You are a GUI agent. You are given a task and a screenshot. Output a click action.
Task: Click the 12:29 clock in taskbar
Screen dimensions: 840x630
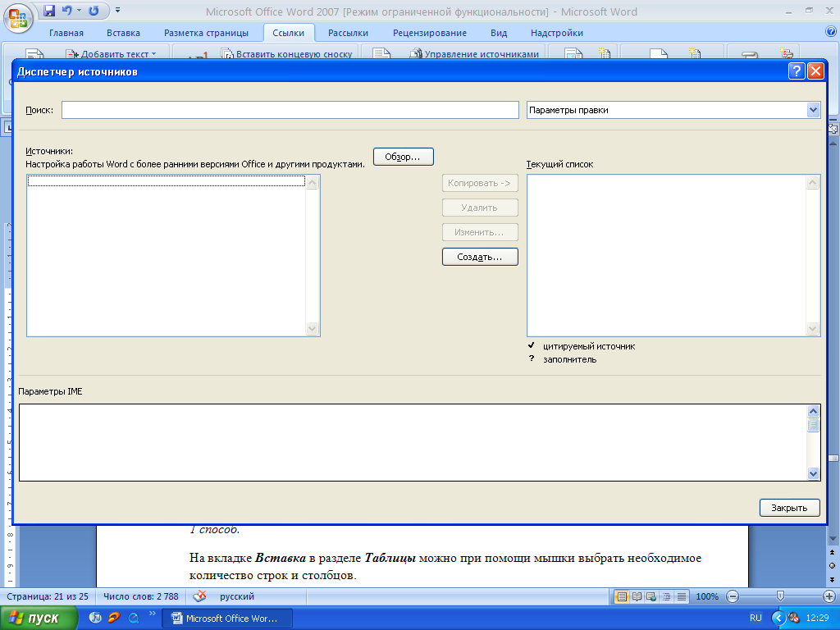tap(818, 618)
